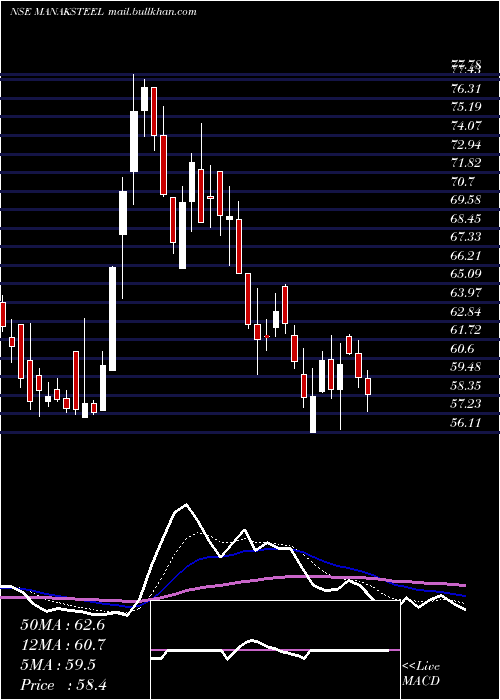
Task: Click the '<<Live MACD' label
Action: [421, 674]
